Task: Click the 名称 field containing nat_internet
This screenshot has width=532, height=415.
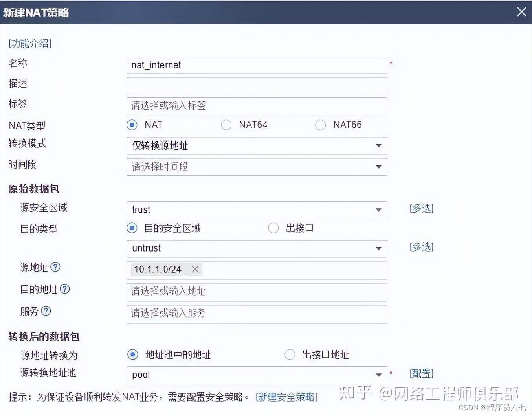Action: pos(257,65)
